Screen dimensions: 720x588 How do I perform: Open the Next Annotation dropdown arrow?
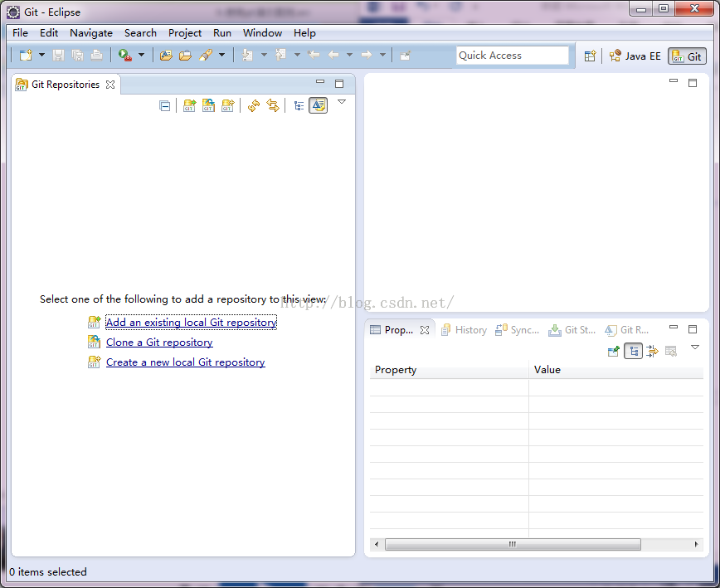click(264, 55)
